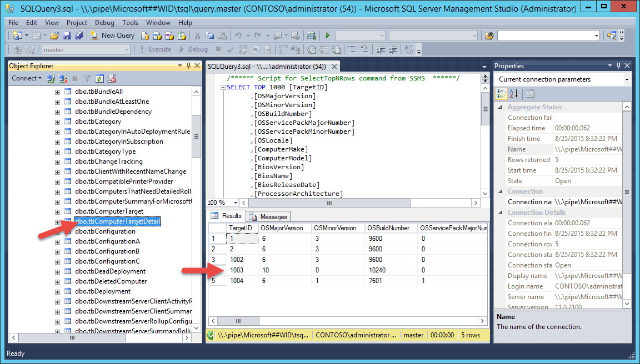Click the Redo arrow icon
Screen dimensions: 640x364
pyautogui.click(x=258, y=36)
